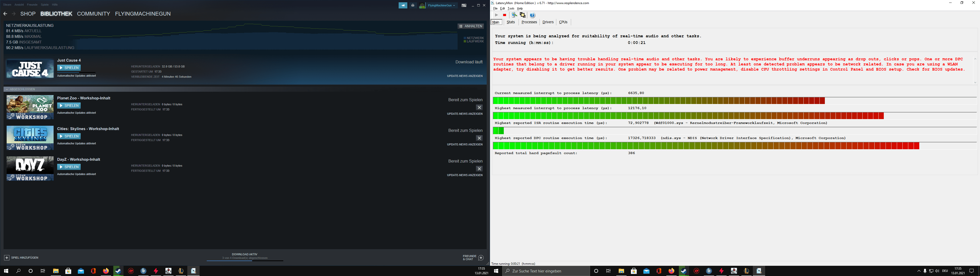The height and width of the screenshot is (276, 980).
Task: Click the LatencyMon start monitor play icon
Action: click(496, 15)
